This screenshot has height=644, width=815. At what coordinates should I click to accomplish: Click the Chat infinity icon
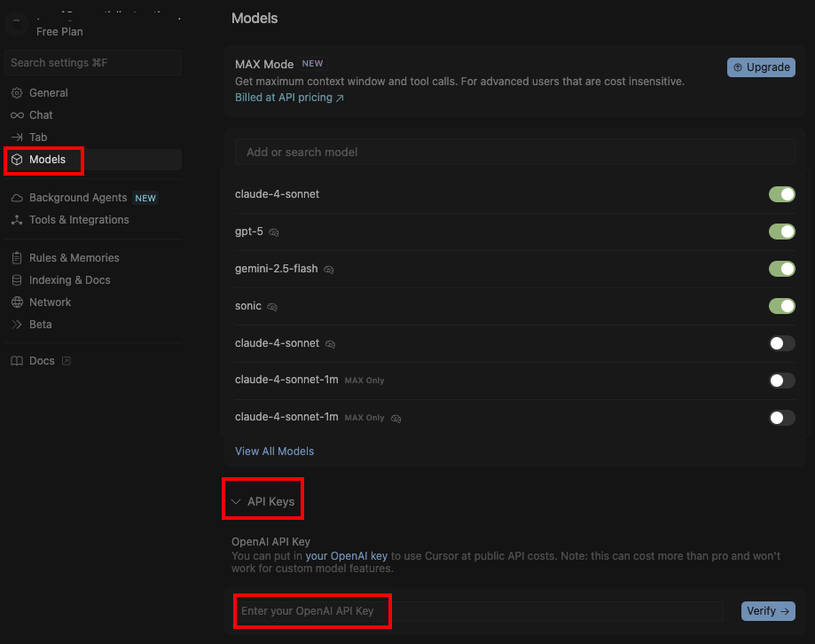click(17, 115)
